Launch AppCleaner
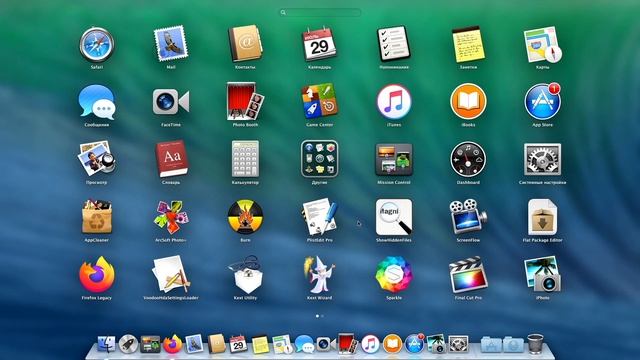 (97, 217)
